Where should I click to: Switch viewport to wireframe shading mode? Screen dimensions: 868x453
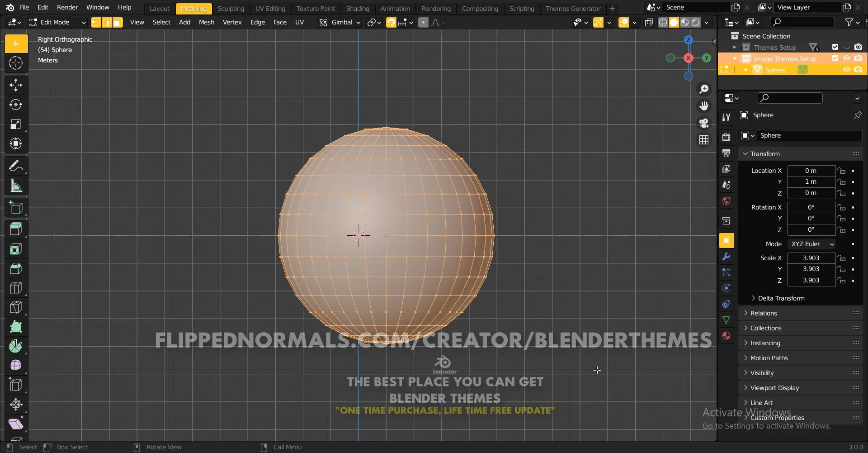pos(664,22)
